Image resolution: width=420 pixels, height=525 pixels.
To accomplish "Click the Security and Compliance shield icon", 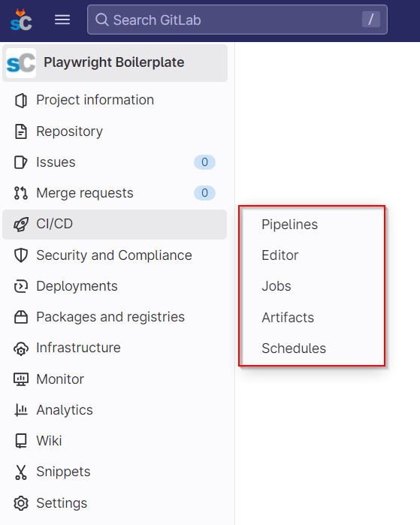I will tap(21, 255).
